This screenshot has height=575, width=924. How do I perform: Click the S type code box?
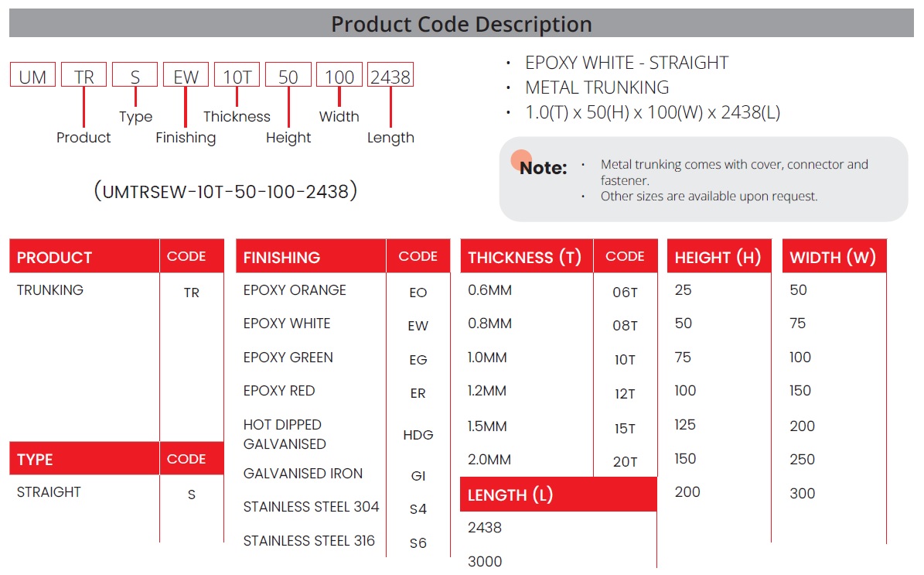coord(135,74)
